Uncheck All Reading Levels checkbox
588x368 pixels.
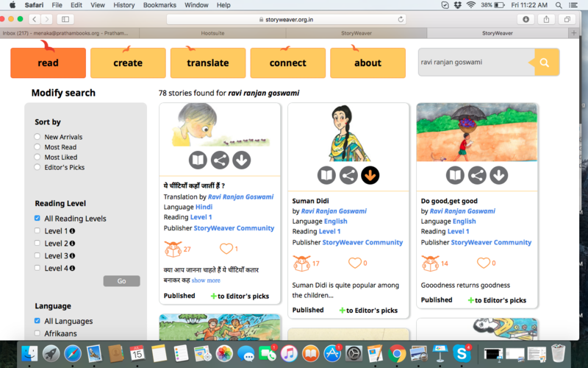(37, 218)
